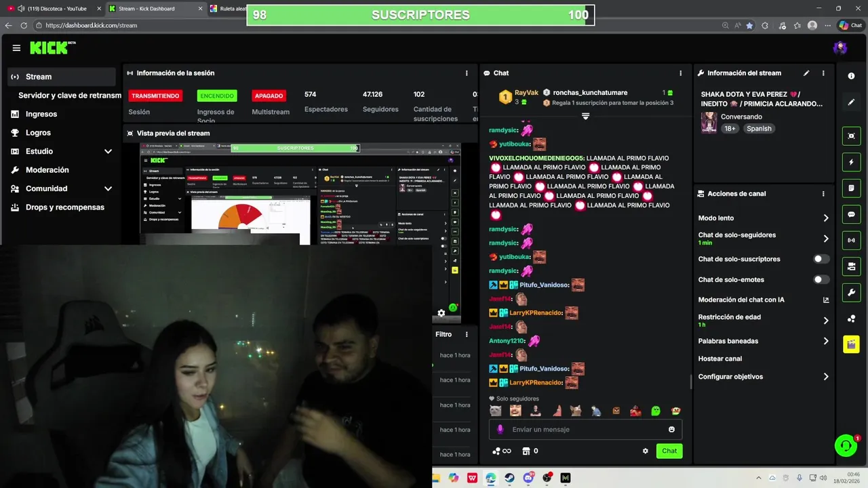This screenshot has height=488, width=868.
Task: Click the document note rail icon
Action: tap(851, 188)
